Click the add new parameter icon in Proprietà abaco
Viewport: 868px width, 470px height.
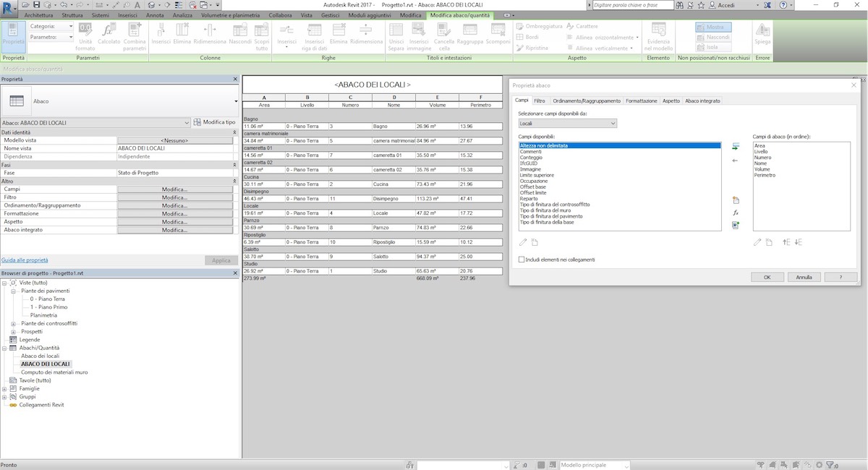point(735,201)
